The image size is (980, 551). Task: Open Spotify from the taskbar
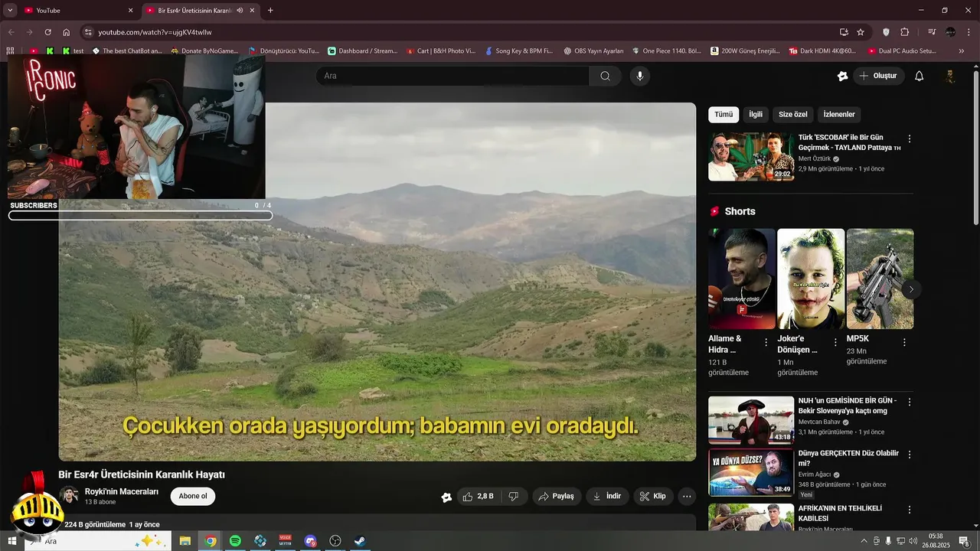coord(235,541)
